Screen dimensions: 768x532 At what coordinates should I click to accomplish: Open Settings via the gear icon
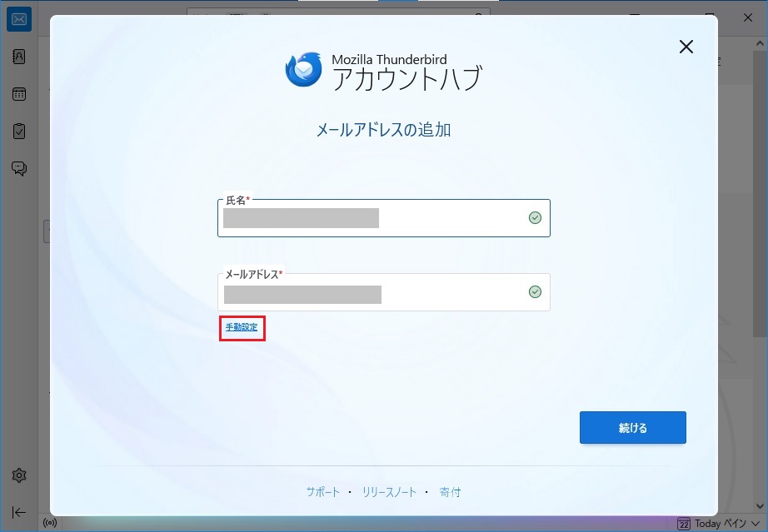pos(19,475)
